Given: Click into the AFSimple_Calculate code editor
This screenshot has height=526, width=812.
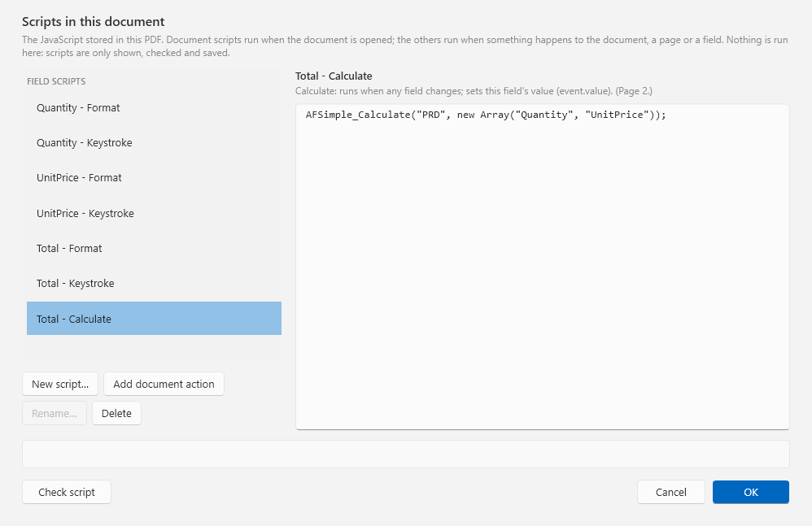Looking at the screenshot, I should pyautogui.click(x=542, y=267).
